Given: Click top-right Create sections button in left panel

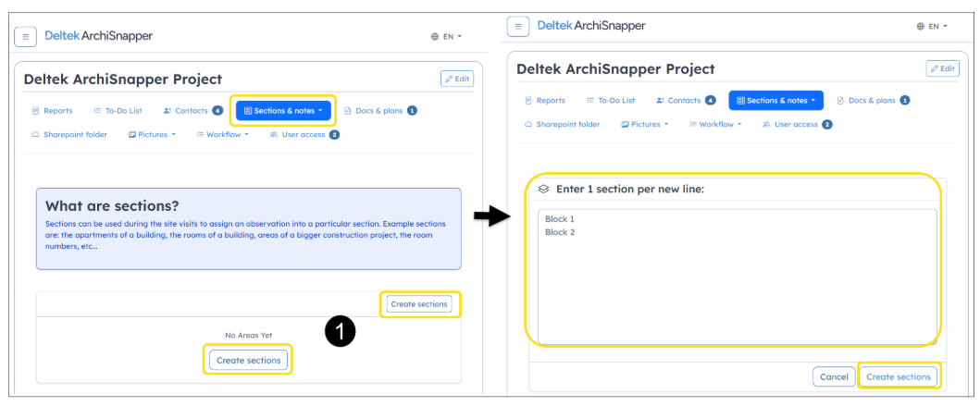Looking at the screenshot, I should (x=419, y=304).
